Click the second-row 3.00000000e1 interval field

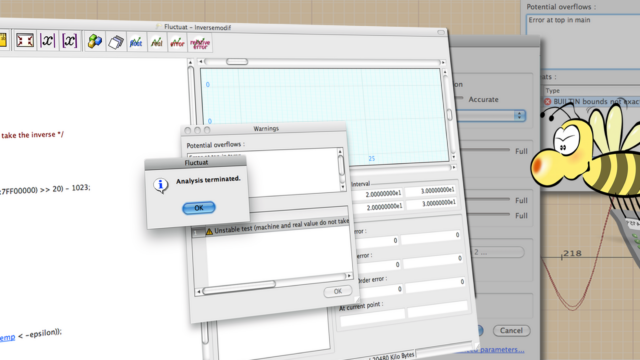[432, 203]
